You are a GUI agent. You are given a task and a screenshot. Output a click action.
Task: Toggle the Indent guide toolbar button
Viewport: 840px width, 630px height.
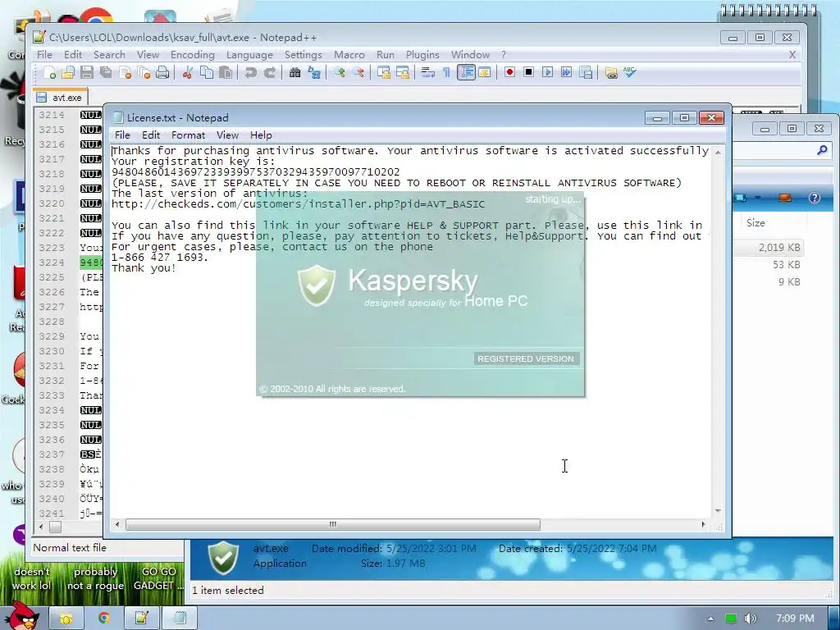tap(466, 72)
